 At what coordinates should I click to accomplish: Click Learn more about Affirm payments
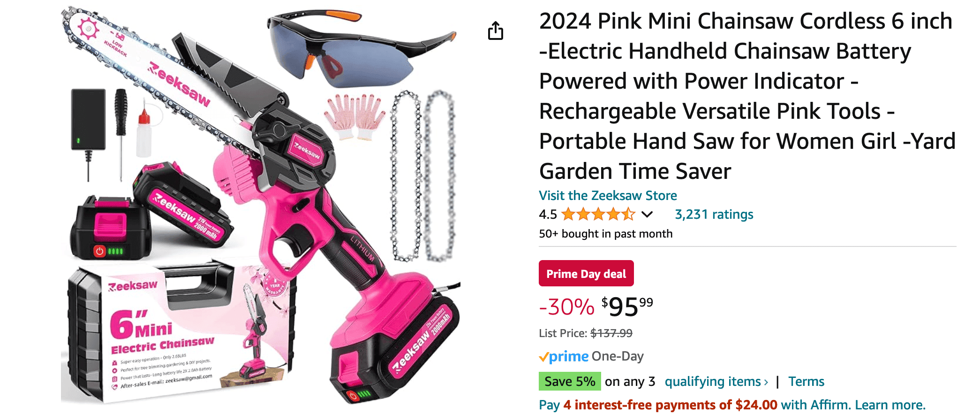890,405
